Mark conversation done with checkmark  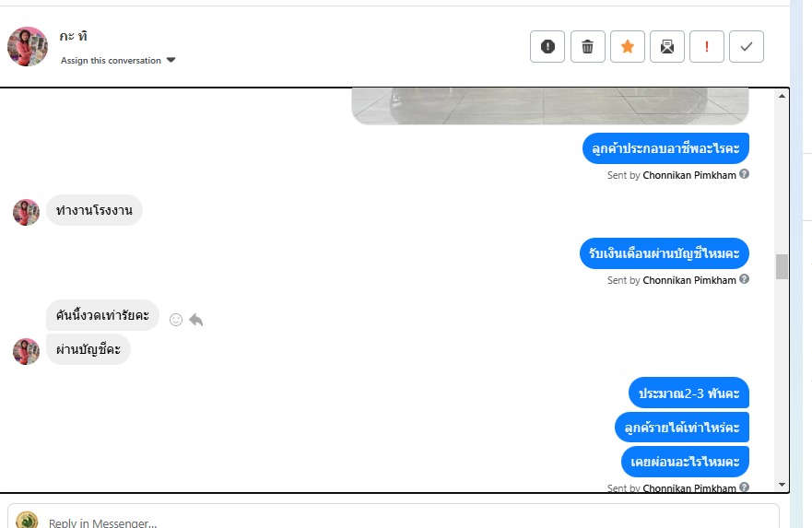pyautogui.click(x=747, y=47)
